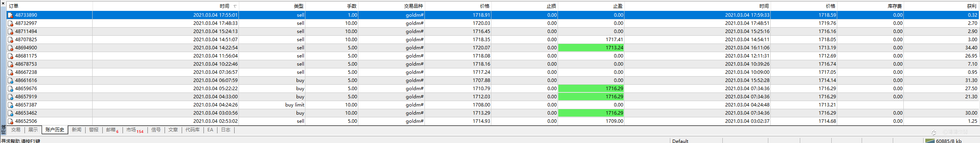980x143 pixels.
Task: Click close time 2021.03.04 04:24:48
Action: [x=747, y=105]
